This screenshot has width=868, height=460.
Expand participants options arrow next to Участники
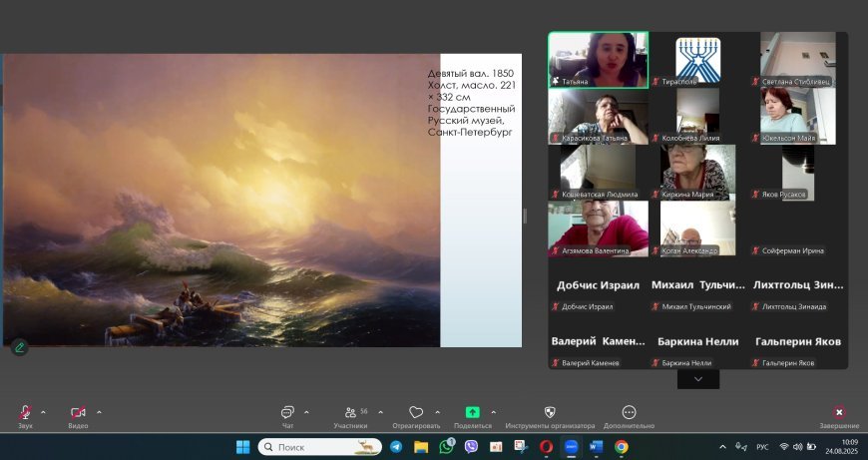pyautogui.click(x=381, y=412)
